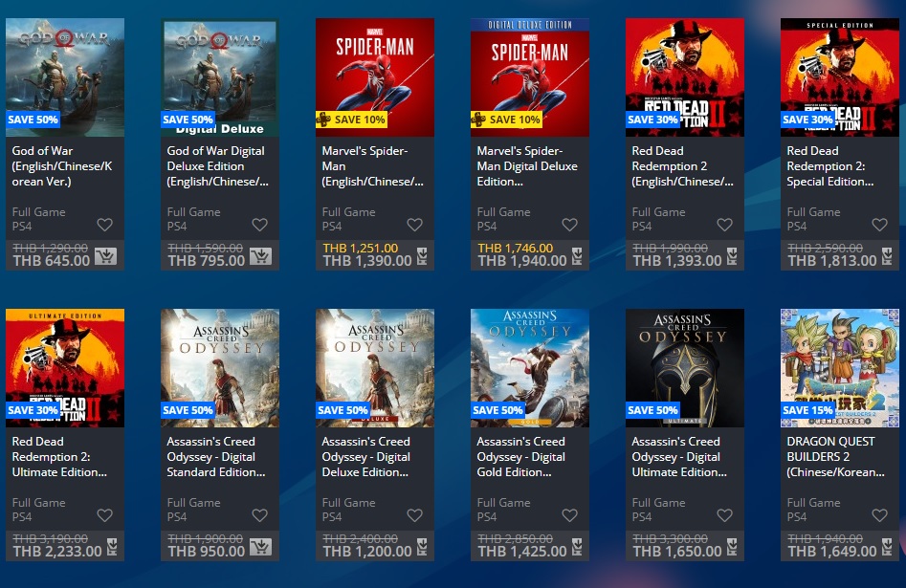Click God of War price THB 645.00
This screenshot has width=906, height=588.
(x=52, y=261)
